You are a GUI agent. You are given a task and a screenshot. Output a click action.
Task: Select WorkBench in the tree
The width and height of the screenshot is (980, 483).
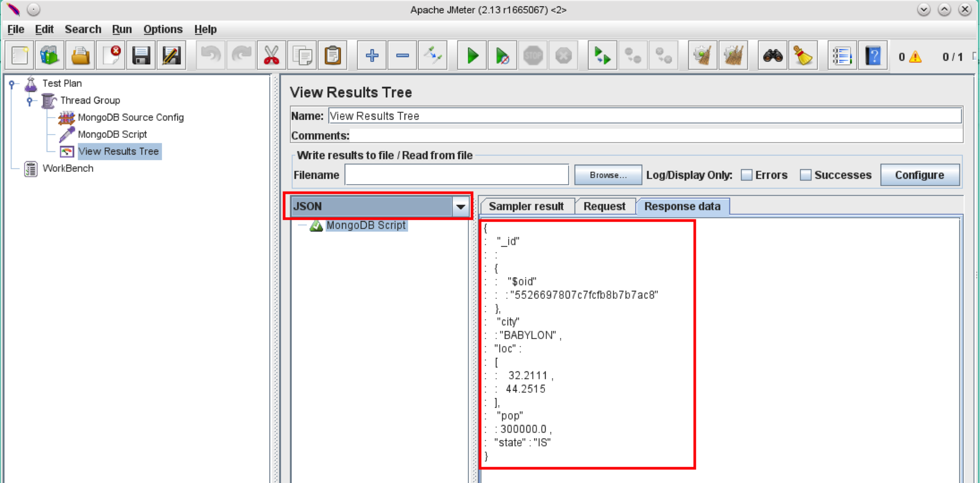pyautogui.click(x=68, y=168)
